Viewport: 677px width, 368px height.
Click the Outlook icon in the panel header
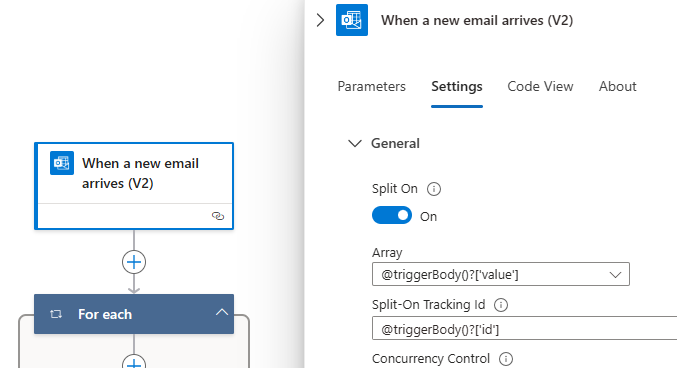tap(352, 20)
